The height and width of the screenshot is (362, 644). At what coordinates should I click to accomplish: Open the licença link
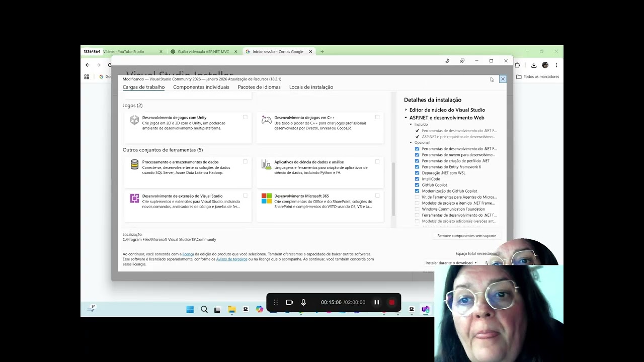coord(188,254)
